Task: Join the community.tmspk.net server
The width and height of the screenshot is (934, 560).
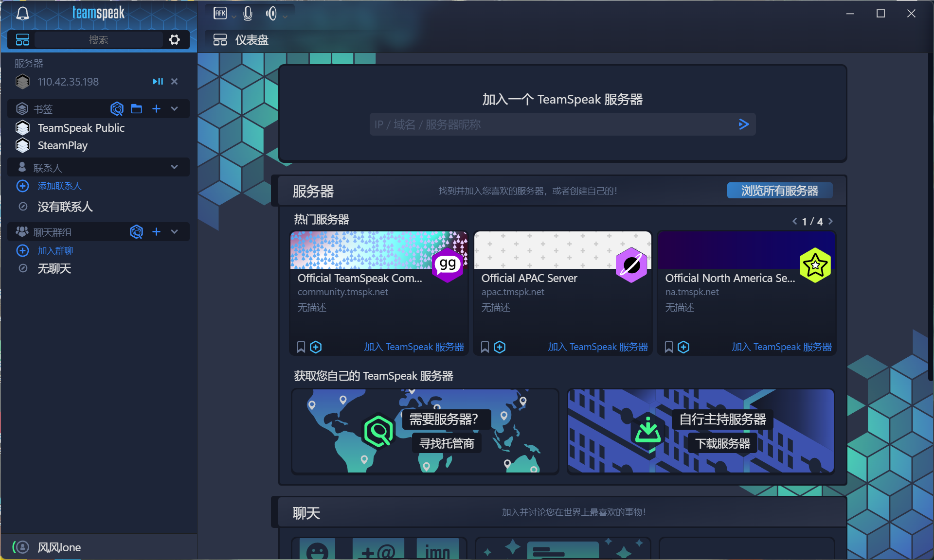Action: pyautogui.click(x=414, y=347)
